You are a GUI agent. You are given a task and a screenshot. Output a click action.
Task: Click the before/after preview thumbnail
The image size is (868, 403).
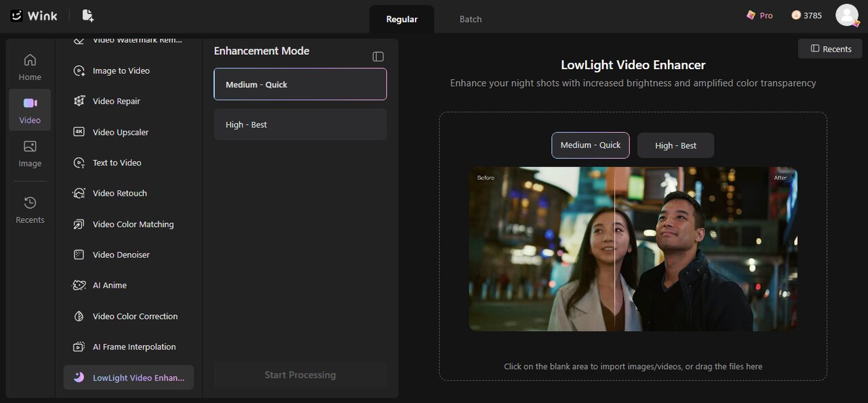pos(633,249)
